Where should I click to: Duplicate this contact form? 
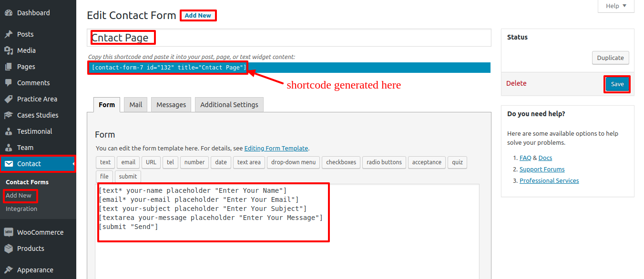coord(611,58)
